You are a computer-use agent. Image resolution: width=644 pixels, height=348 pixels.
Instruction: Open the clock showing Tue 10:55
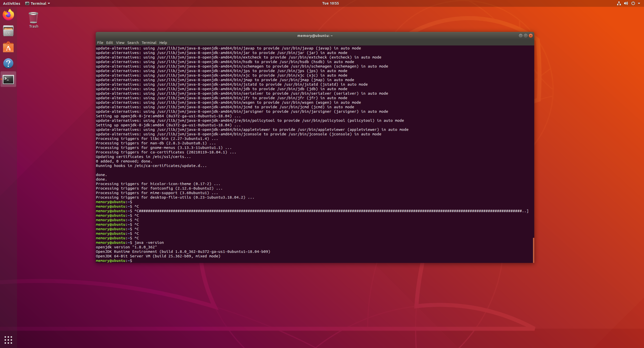pos(330,3)
